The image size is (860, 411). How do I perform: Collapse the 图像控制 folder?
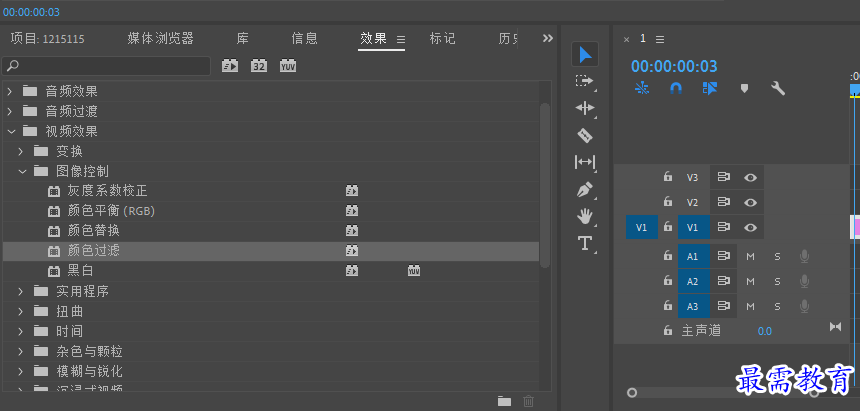tap(22, 171)
